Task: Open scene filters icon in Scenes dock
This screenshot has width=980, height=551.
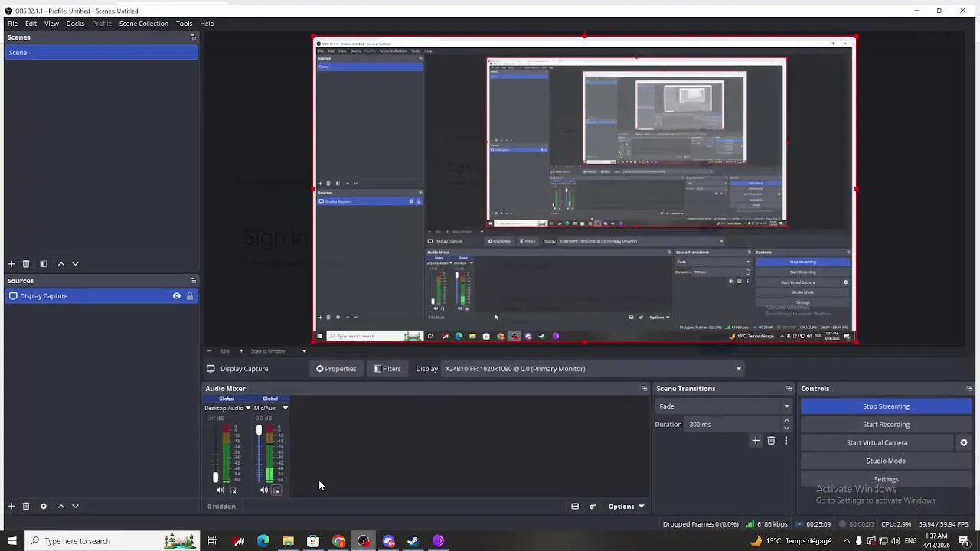Action: [x=44, y=264]
